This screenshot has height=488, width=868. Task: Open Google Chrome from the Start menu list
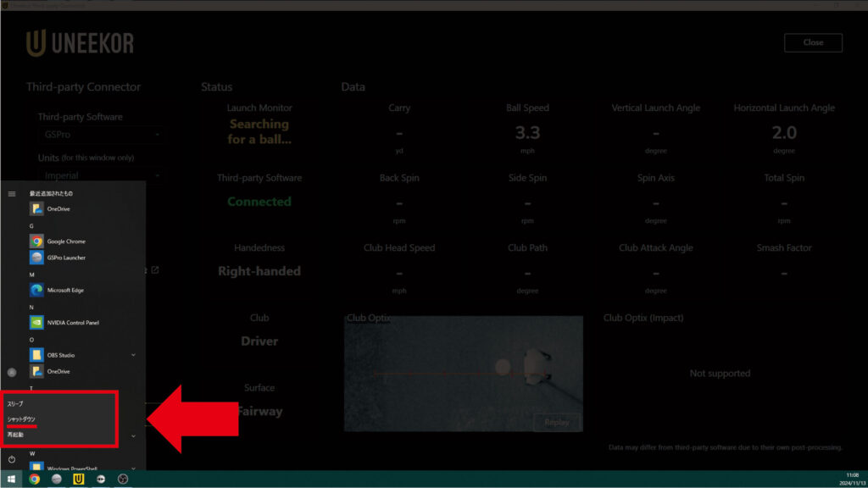[65, 241]
